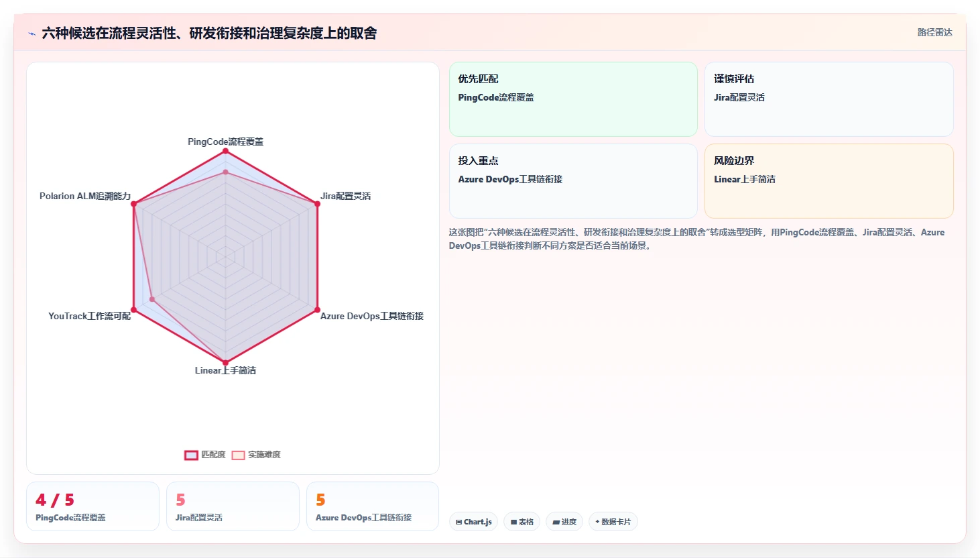Click the 实施难度 legend color box
This screenshot has height=558, width=980.
coord(238,455)
